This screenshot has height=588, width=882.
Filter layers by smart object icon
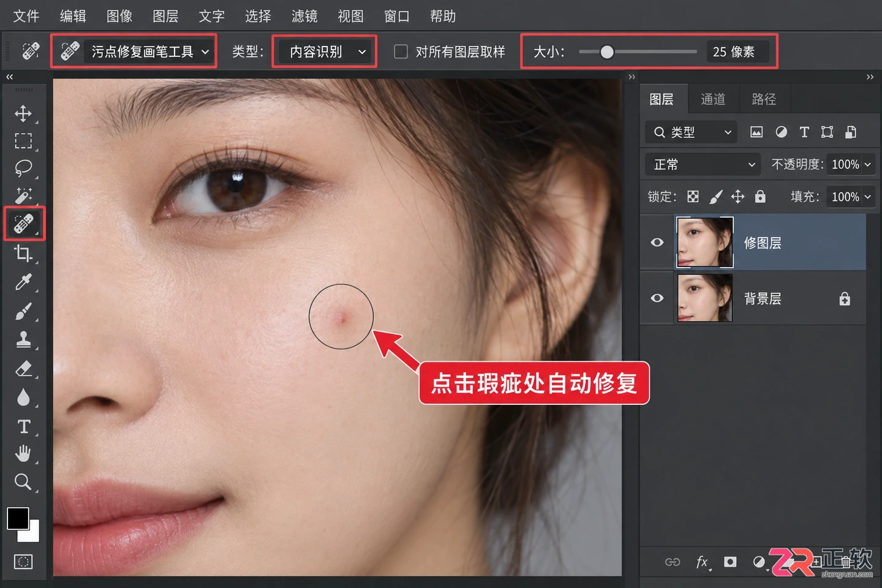point(851,132)
